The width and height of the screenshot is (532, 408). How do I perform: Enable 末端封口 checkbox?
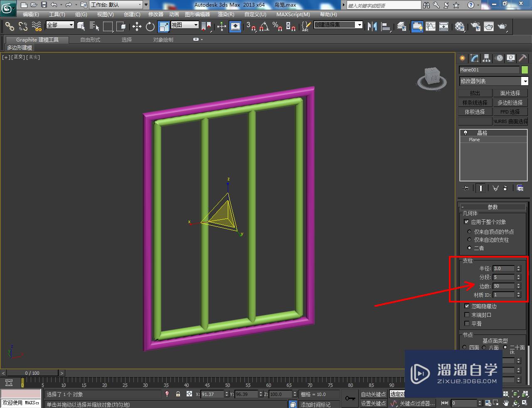[x=467, y=315]
